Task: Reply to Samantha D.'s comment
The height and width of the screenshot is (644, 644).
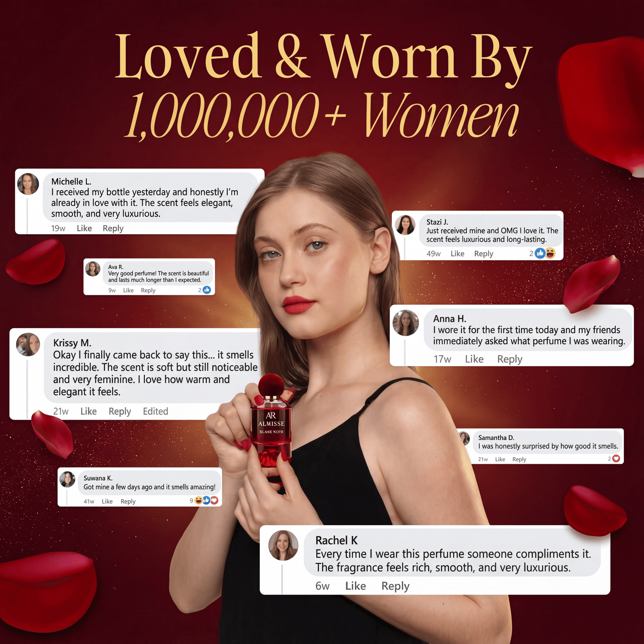Action: click(519, 459)
